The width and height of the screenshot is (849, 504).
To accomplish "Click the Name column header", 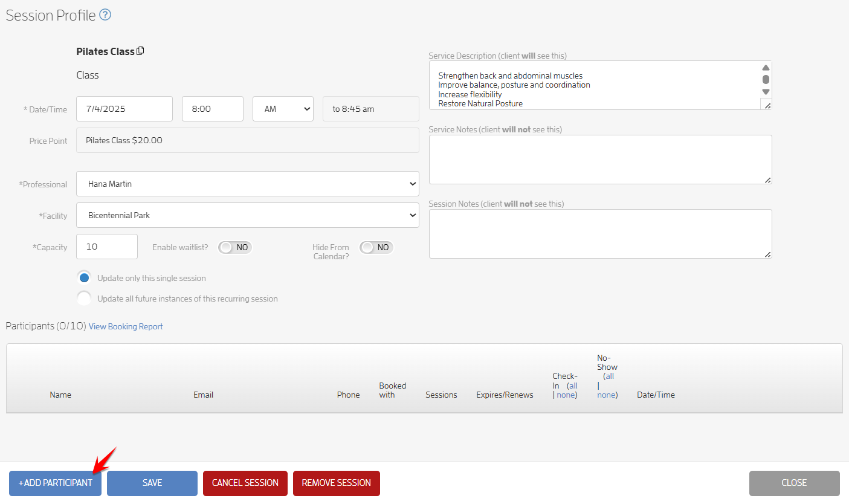I will pos(60,395).
